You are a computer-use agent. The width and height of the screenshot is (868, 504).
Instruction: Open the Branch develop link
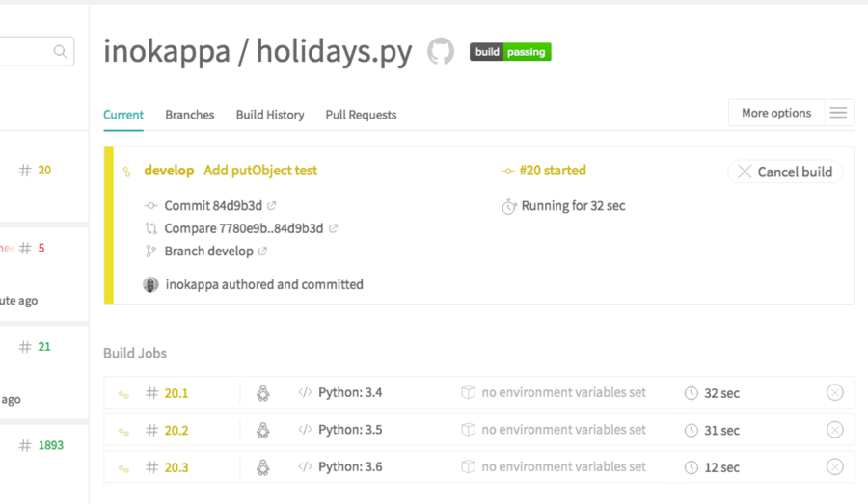click(208, 252)
